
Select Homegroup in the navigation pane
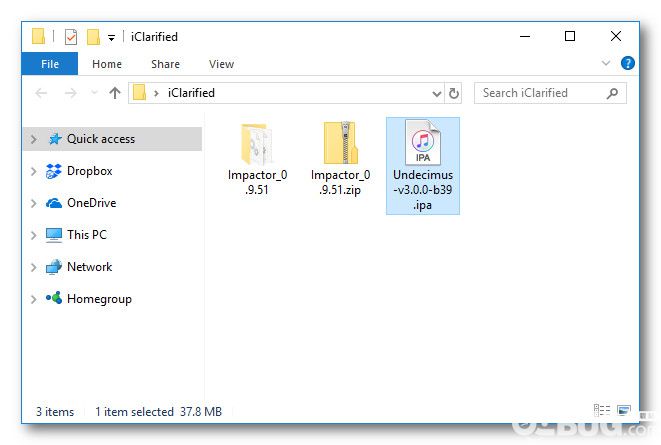coord(89,299)
